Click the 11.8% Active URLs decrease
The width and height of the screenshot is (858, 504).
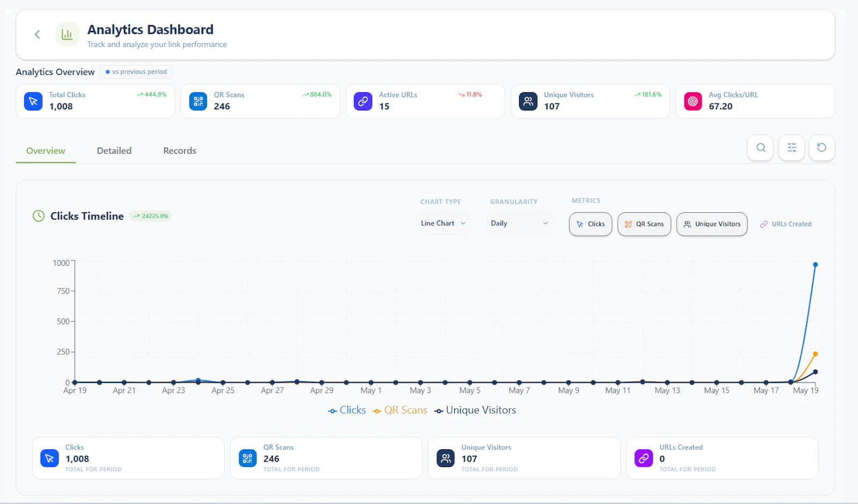click(x=470, y=94)
